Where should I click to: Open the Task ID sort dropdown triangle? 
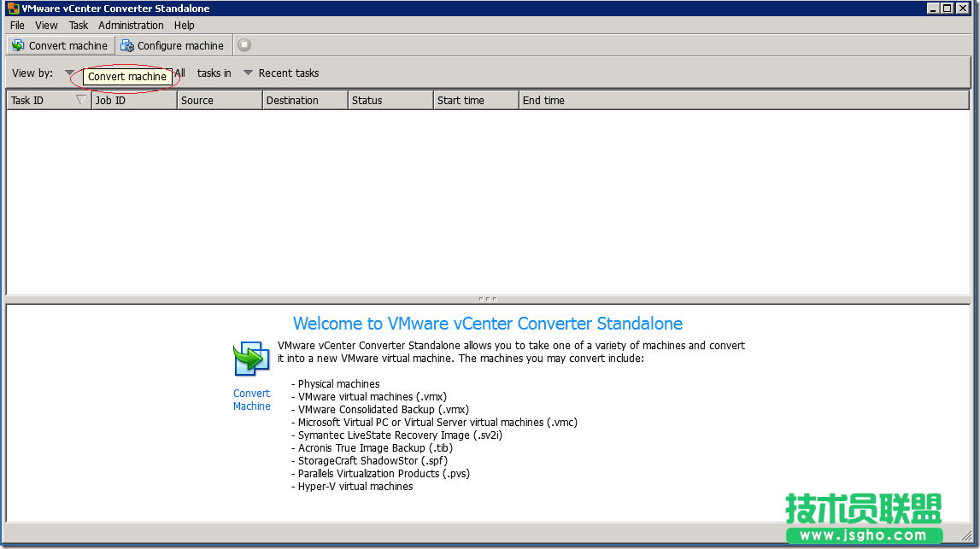point(81,100)
